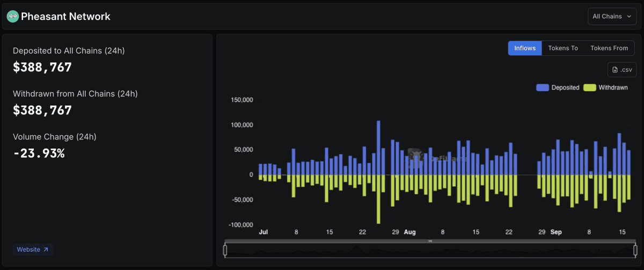
Task: Click the Pheasant Network logo icon
Action: point(12,17)
